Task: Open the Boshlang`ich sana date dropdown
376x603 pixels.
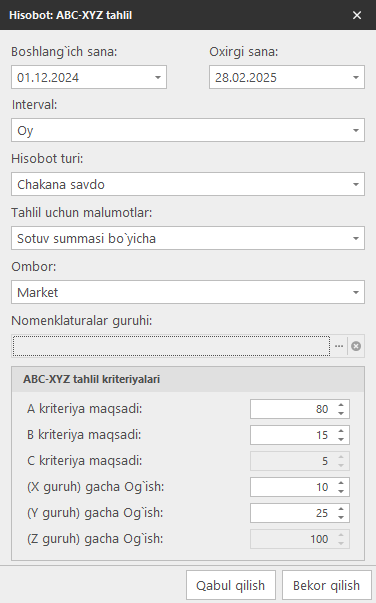Action: coord(158,77)
